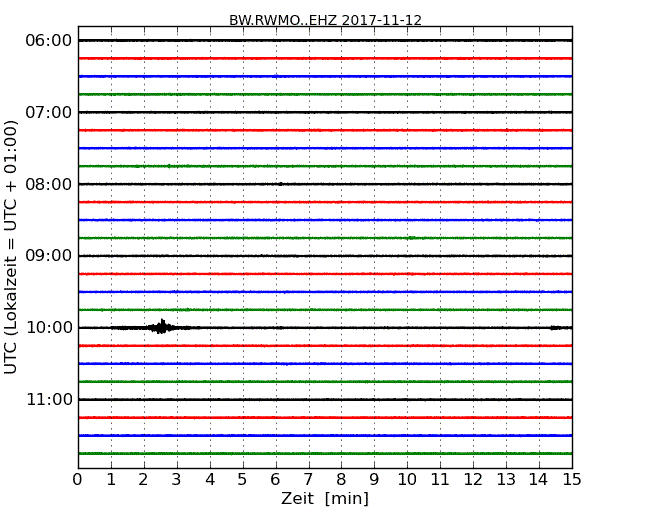Image resolution: width=650 pixels, height=520 pixels.
Task: Click the 09:00 axis label
Action: pyautogui.click(x=49, y=255)
